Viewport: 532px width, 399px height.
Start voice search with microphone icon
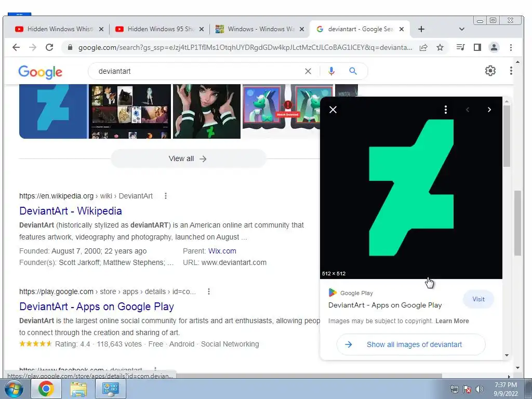[331, 71]
